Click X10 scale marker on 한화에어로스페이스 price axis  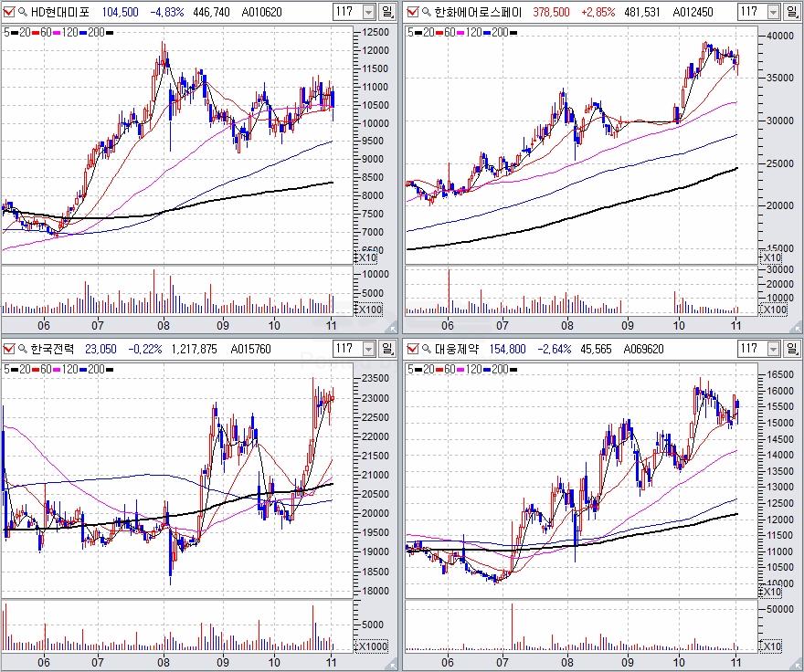[x=772, y=257]
